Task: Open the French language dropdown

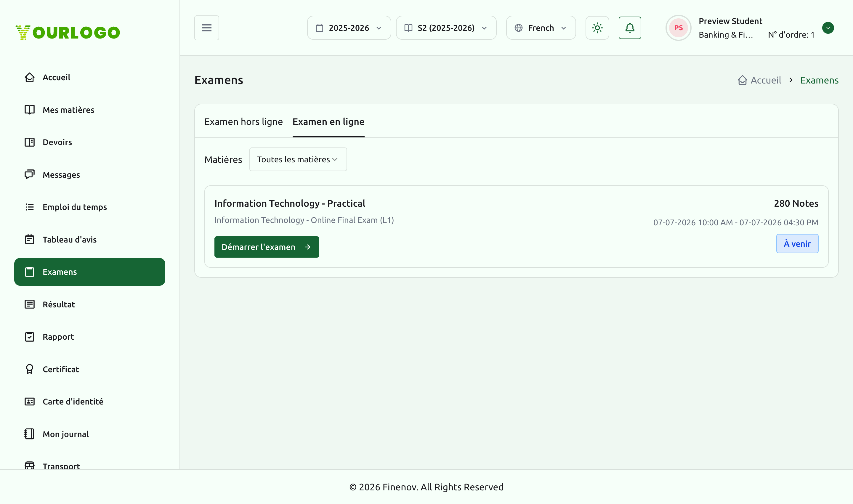Action: [541, 28]
